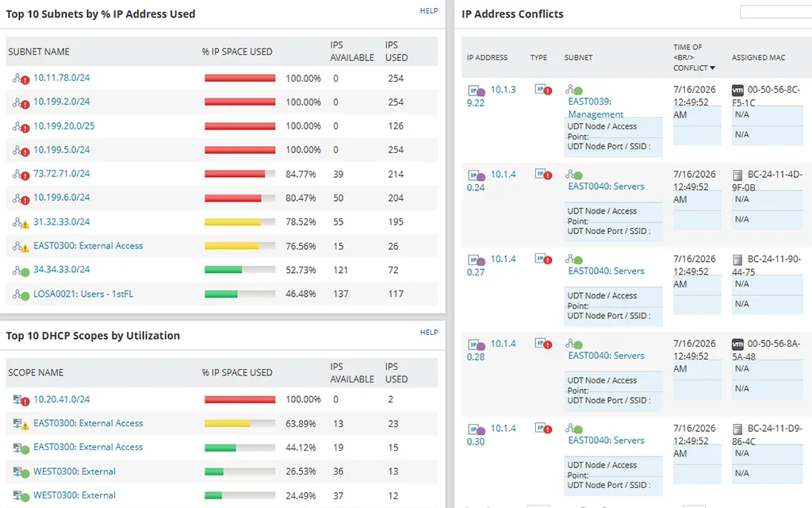Click the Subnet Name column header
This screenshot has width=812, height=508.
pyautogui.click(x=39, y=52)
